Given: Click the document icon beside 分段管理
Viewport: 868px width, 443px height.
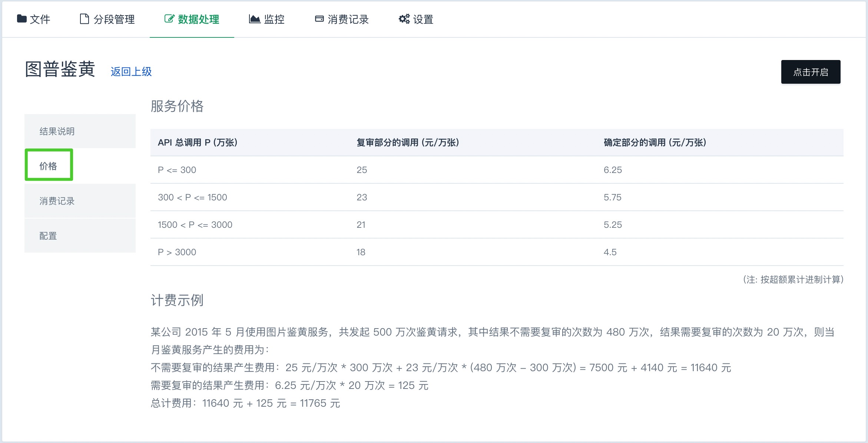Looking at the screenshot, I should 85,19.
